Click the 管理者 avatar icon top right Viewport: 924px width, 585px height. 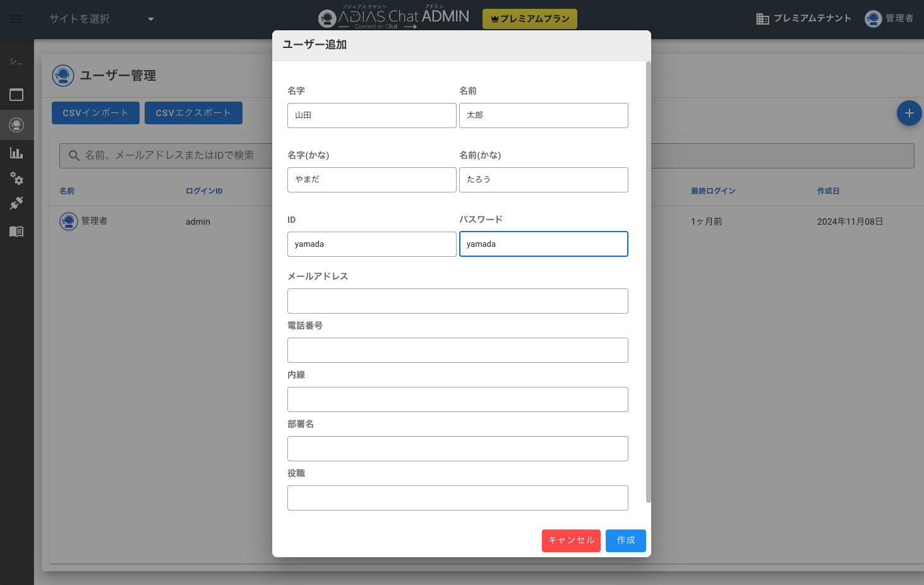coord(872,18)
